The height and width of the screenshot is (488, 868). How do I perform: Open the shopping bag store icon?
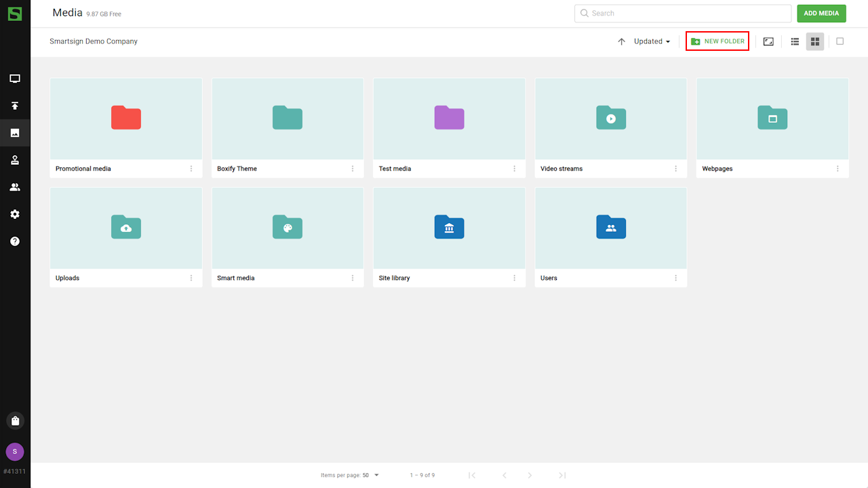click(x=15, y=421)
